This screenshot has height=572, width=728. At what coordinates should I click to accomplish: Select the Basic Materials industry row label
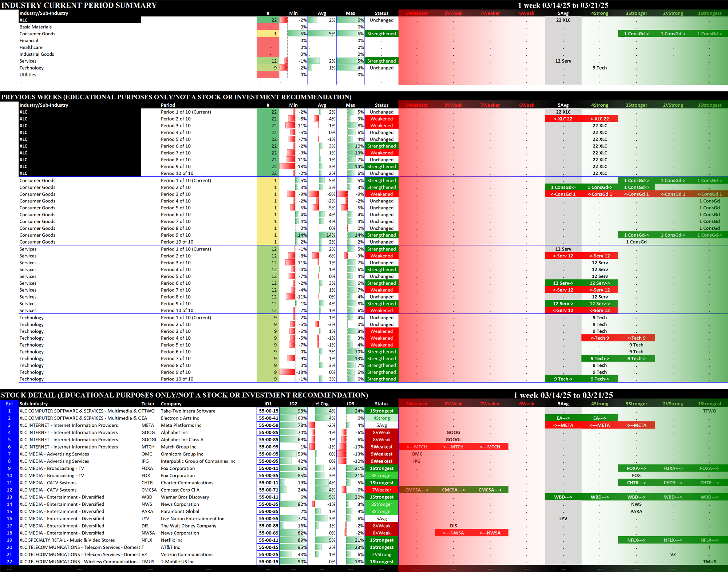(x=36, y=27)
